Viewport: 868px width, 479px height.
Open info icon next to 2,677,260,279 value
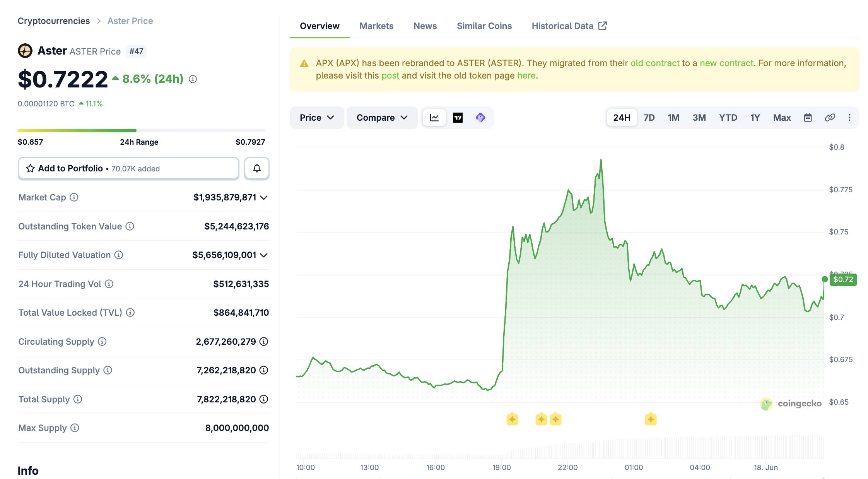[264, 342]
